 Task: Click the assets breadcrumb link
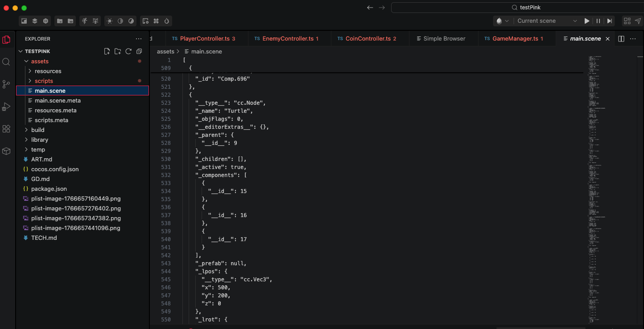click(x=165, y=51)
